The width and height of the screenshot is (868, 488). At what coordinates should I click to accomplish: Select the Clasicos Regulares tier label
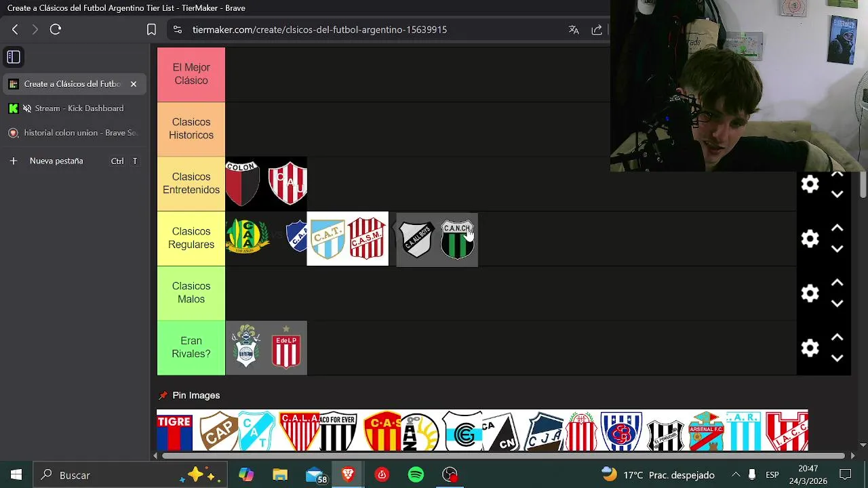(x=191, y=239)
